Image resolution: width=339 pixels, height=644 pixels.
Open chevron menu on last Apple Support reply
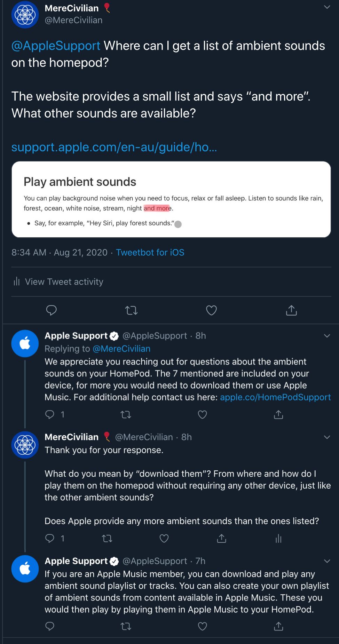(327, 561)
